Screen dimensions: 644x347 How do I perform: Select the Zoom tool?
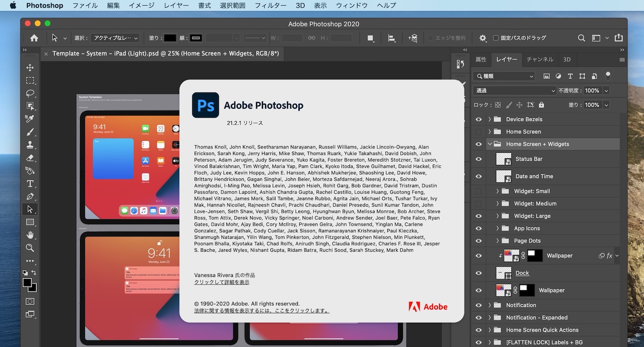(30, 247)
